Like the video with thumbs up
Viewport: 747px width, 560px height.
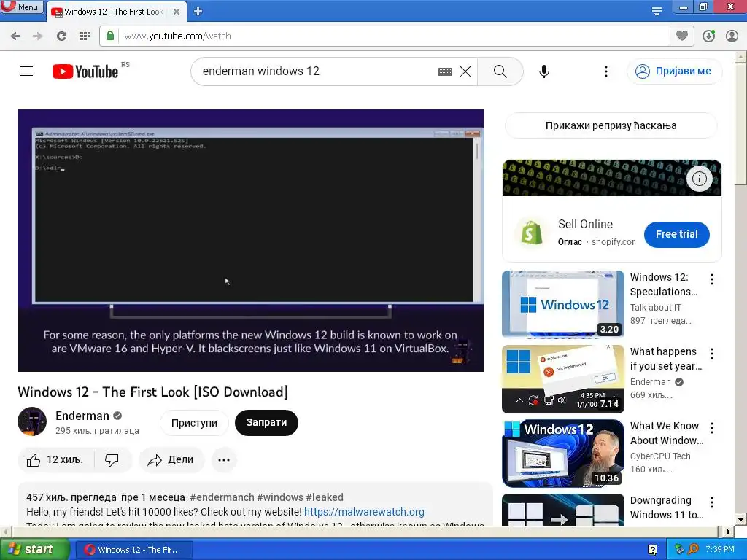(55, 460)
